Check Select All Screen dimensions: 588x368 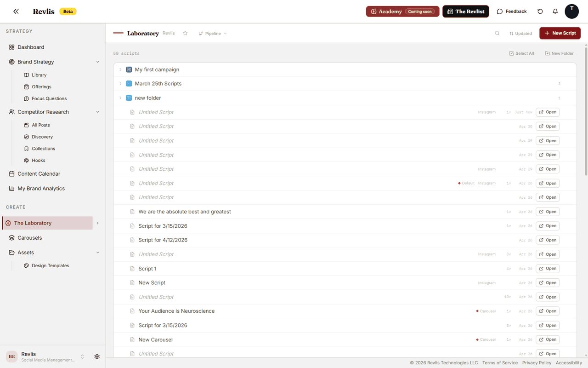click(521, 53)
